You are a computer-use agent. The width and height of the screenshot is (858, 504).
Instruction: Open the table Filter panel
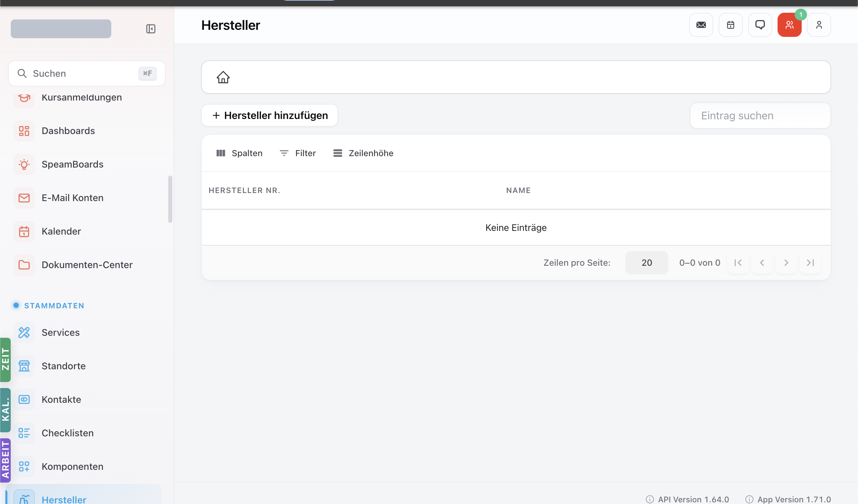pyautogui.click(x=298, y=153)
